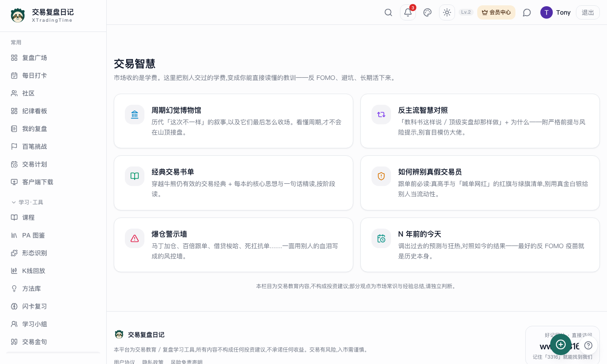Open 百笔挑战 in sidebar
607x364 pixels.
click(x=53, y=146)
